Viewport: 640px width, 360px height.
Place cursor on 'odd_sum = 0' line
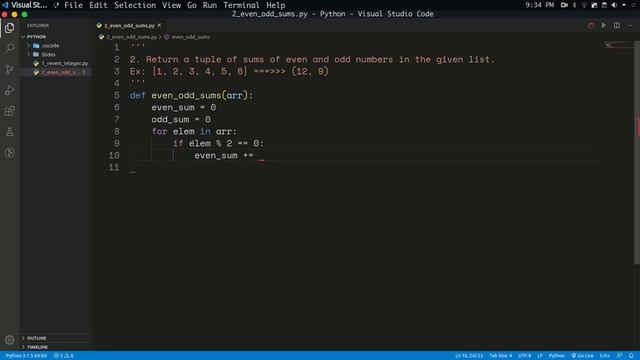point(181,119)
